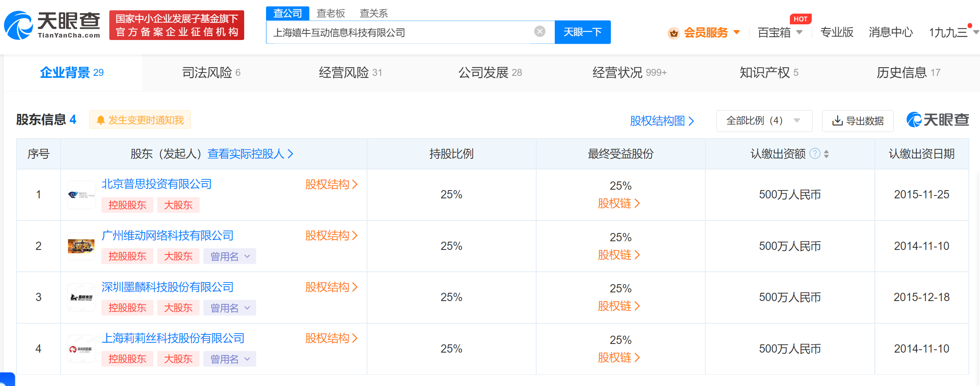Click 查看实际控股人 link in table header
980x386 pixels.
250,154
